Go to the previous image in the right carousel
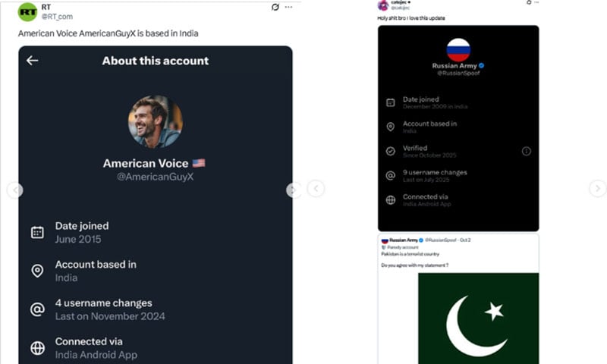607x364 pixels. [316, 189]
